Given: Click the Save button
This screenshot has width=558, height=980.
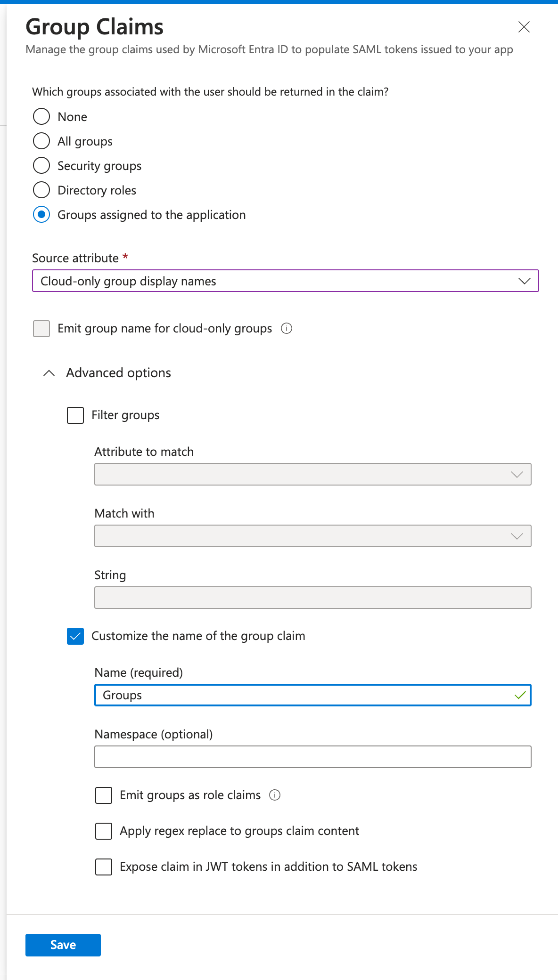Looking at the screenshot, I should (x=63, y=945).
